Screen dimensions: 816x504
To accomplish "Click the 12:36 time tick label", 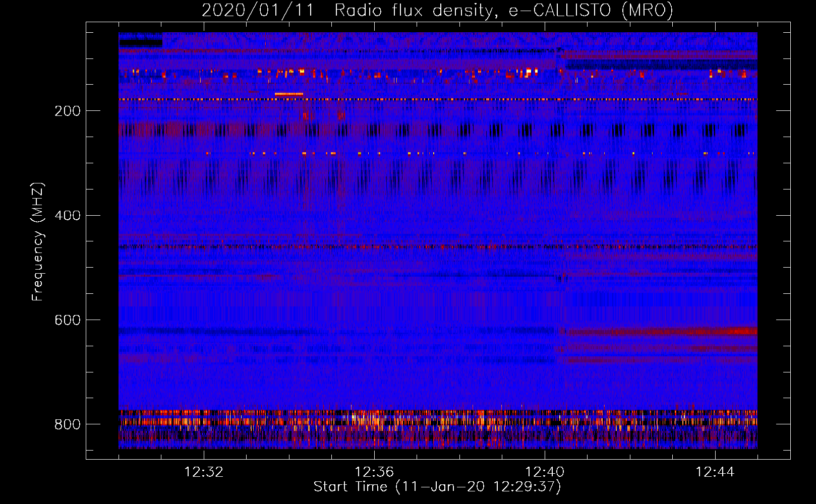I will [374, 472].
